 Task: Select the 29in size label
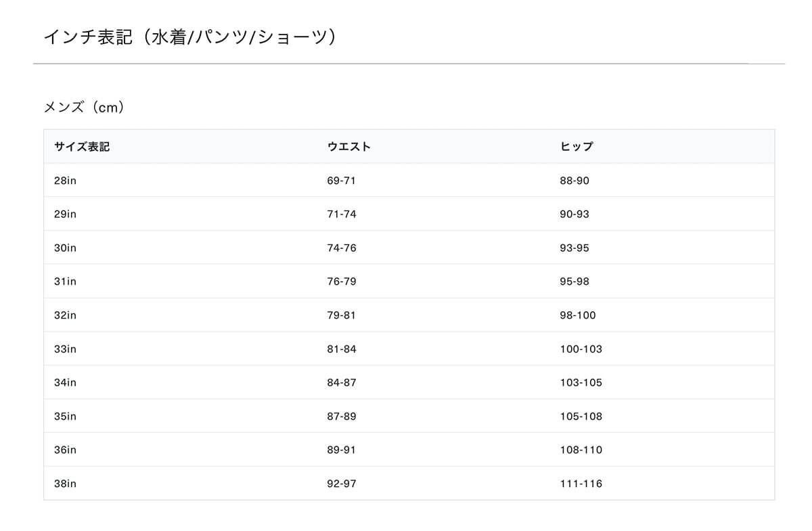point(65,214)
